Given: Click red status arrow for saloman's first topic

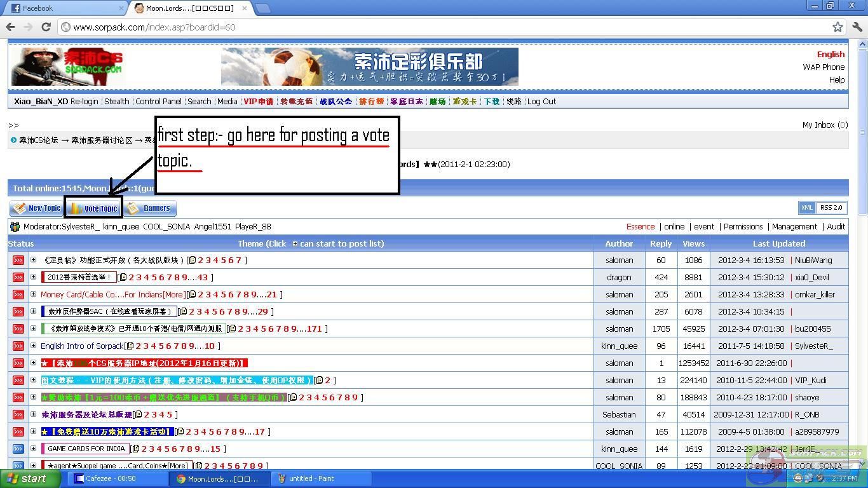Looking at the screenshot, I should pyautogui.click(x=18, y=261).
